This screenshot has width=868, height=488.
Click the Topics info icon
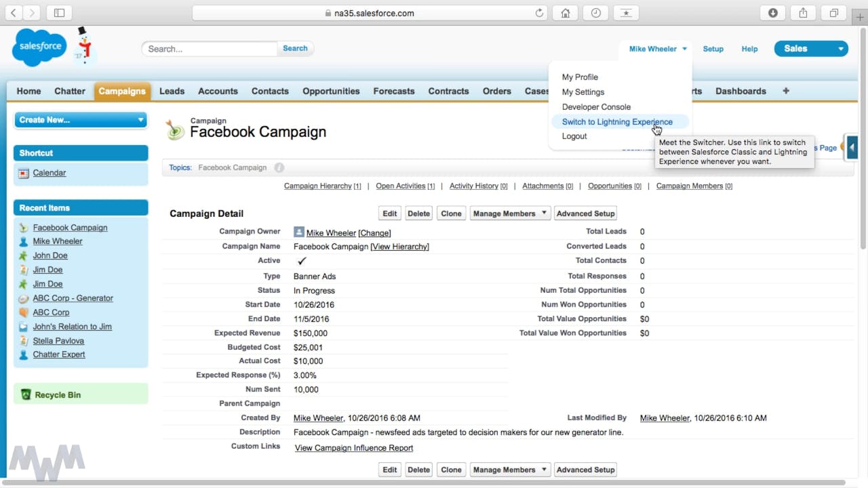[x=279, y=167]
